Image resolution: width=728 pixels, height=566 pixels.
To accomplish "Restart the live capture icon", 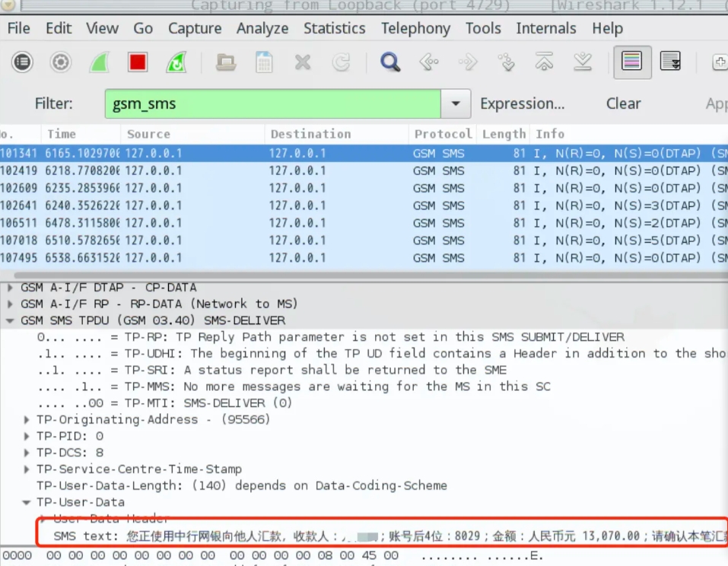I will 176,62.
